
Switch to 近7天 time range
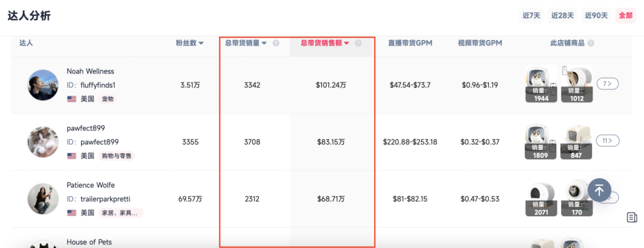pyautogui.click(x=531, y=15)
